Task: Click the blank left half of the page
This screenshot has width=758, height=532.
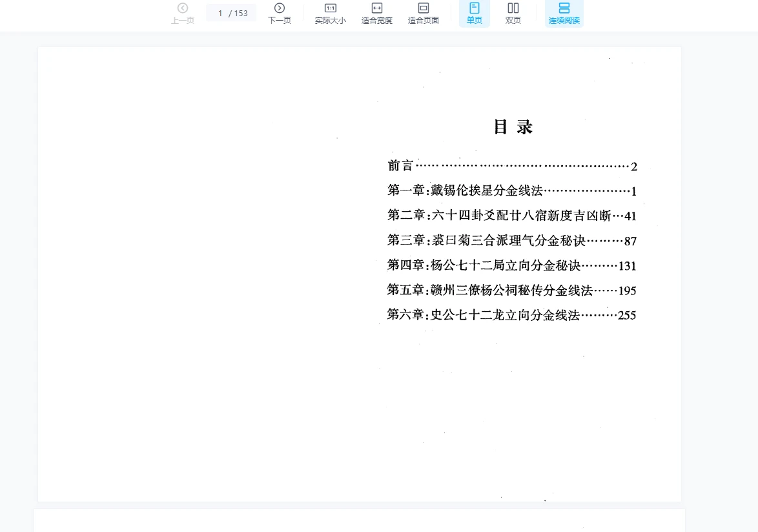Action: [x=194, y=271]
